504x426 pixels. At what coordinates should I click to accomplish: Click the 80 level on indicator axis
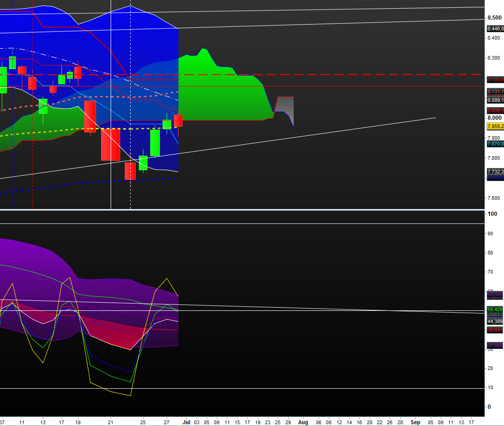490,253
